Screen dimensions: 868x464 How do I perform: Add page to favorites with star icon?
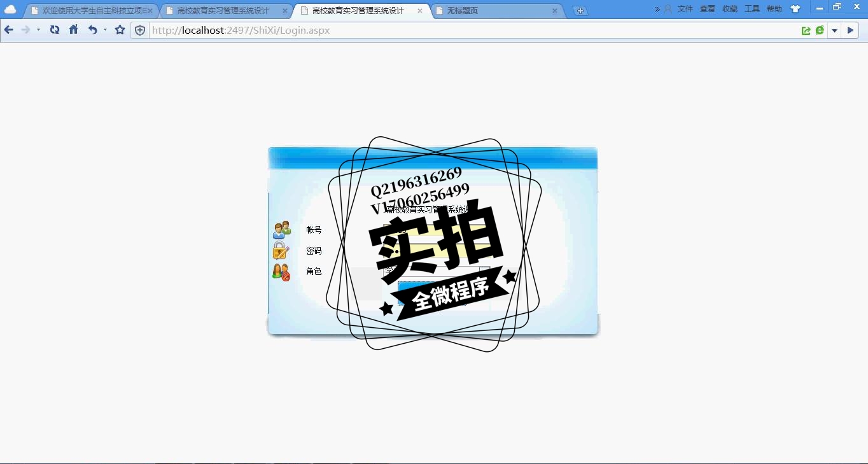pyautogui.click(x=120, y=30)
